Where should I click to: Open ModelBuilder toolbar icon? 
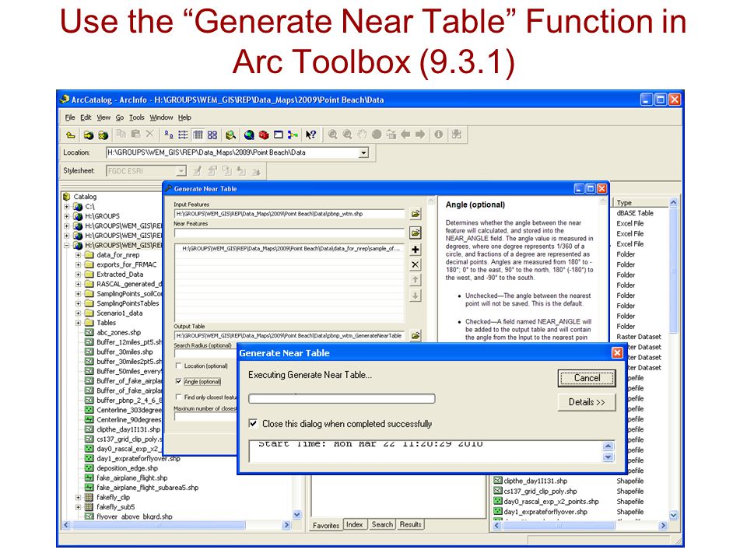click(293, 135)
